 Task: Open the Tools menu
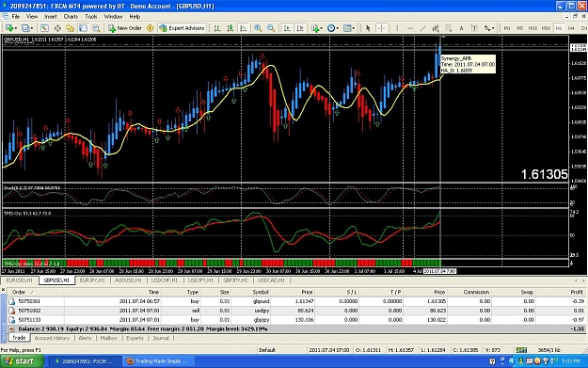(x=90, y=17)
